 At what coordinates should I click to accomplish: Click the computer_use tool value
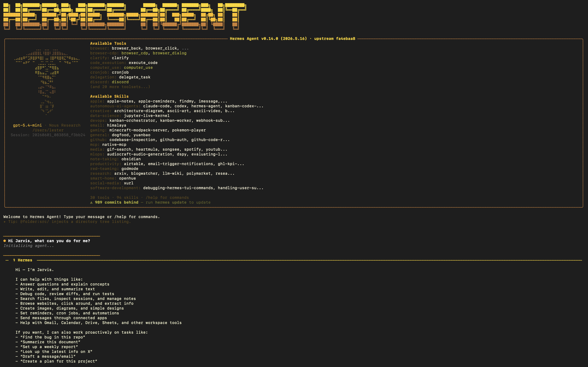[x=138, y=67]
